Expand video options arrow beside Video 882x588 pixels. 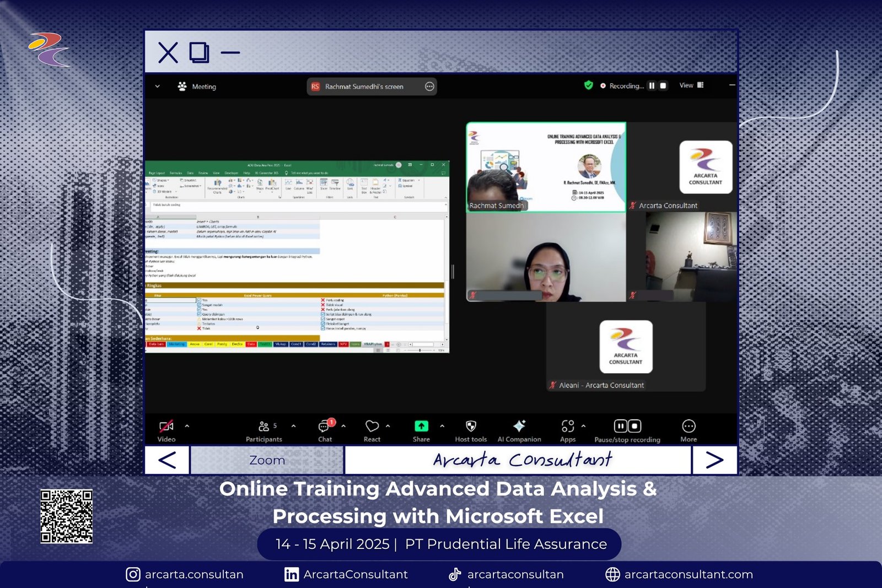pyautogui.click(x=187, y=426)
